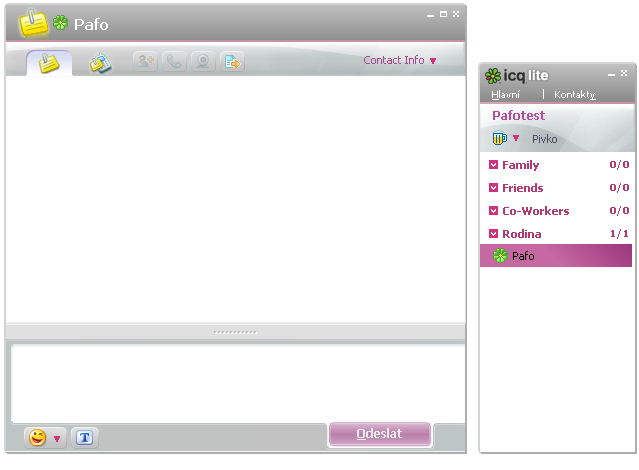
Task: Close the Pafo chat window
Action: pyautogui.click(x=456, y=14)
